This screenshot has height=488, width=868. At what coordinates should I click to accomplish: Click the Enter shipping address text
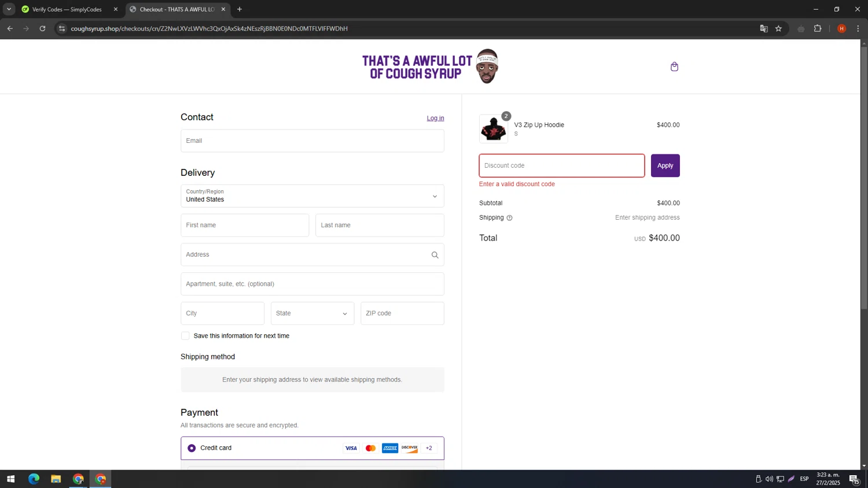pos(647,218)
